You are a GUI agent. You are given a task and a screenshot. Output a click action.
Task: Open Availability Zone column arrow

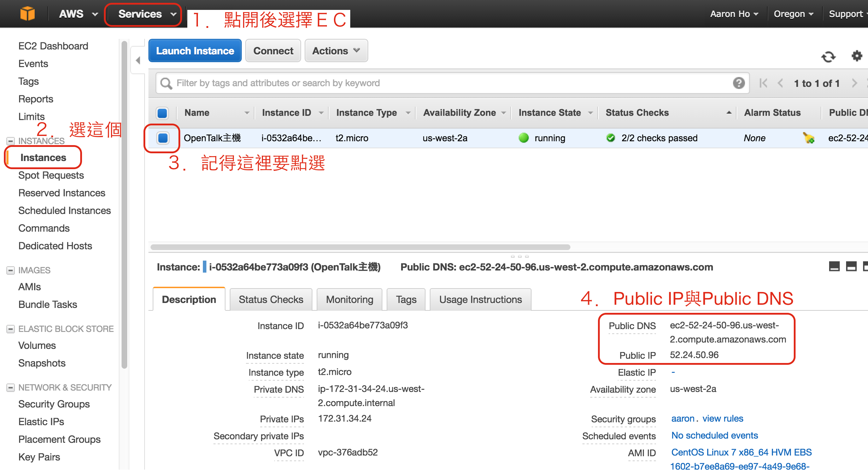pyautogui.click(x=503, y=113)
